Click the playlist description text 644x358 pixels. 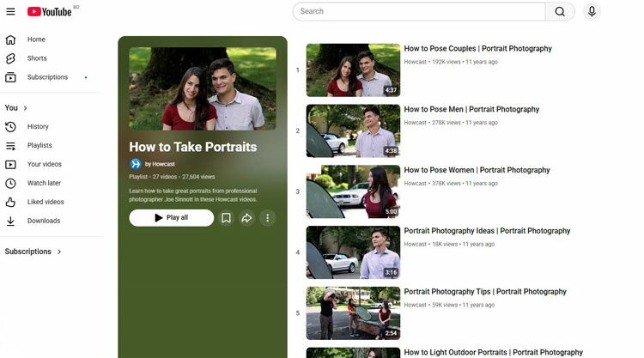(x=193, y=196)
